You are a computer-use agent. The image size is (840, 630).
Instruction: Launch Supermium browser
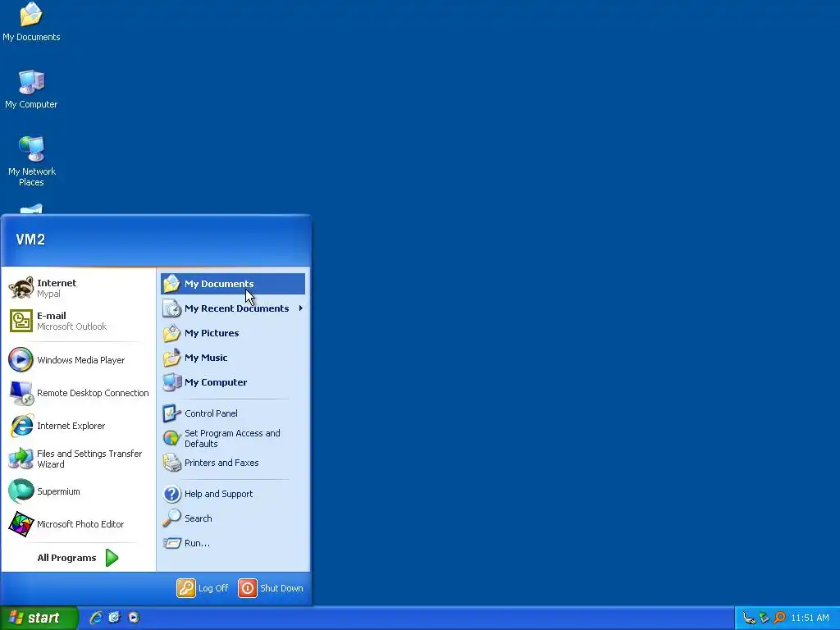78,491
